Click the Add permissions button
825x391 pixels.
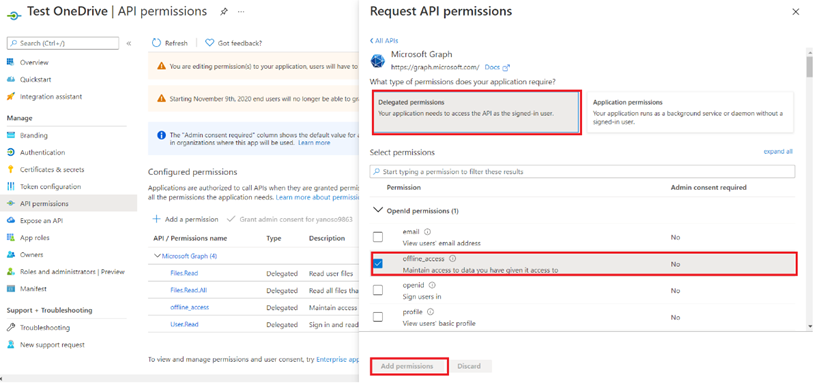pyautogui.click(x=409, y=366)
